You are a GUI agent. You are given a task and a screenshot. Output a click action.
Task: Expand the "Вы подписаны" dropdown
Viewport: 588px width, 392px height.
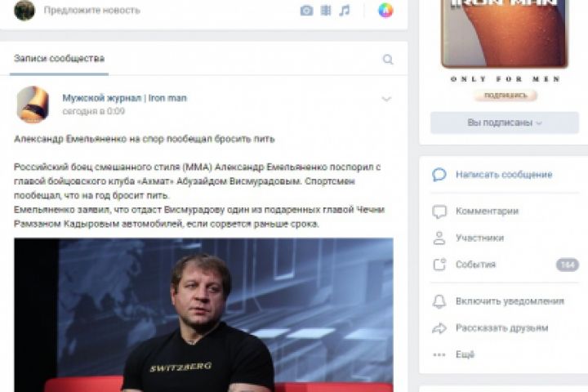[x=505, y=122]
